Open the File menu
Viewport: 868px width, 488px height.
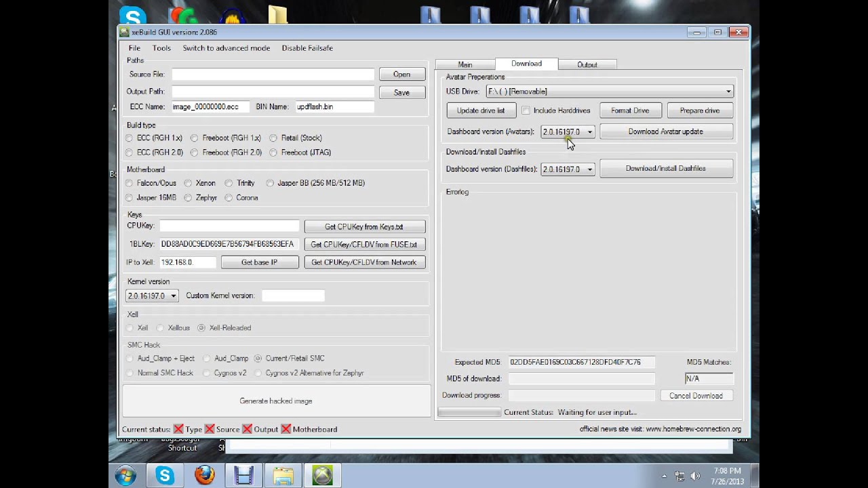point(134,48)
